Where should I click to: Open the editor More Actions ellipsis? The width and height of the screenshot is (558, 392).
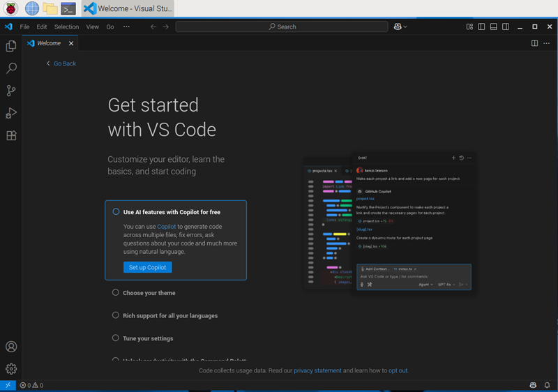tap(547, 43)
